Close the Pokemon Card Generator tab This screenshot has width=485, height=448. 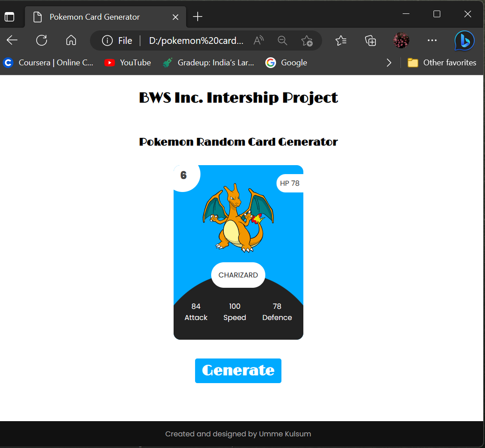pos(175,17)
